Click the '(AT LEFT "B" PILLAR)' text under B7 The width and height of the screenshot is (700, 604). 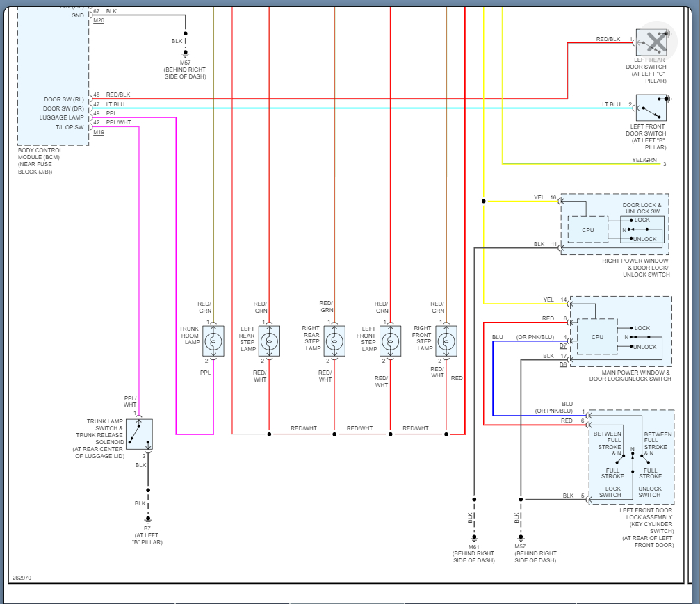pyautogui.click(x=147, y=539)
